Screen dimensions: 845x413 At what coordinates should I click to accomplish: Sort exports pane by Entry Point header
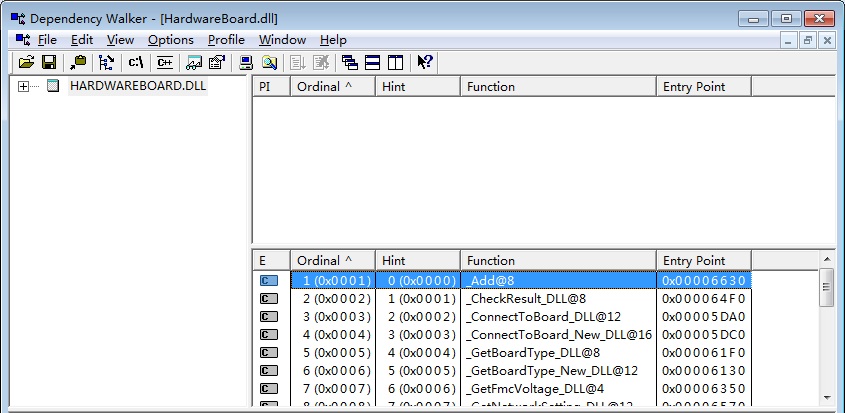point(704,260)
